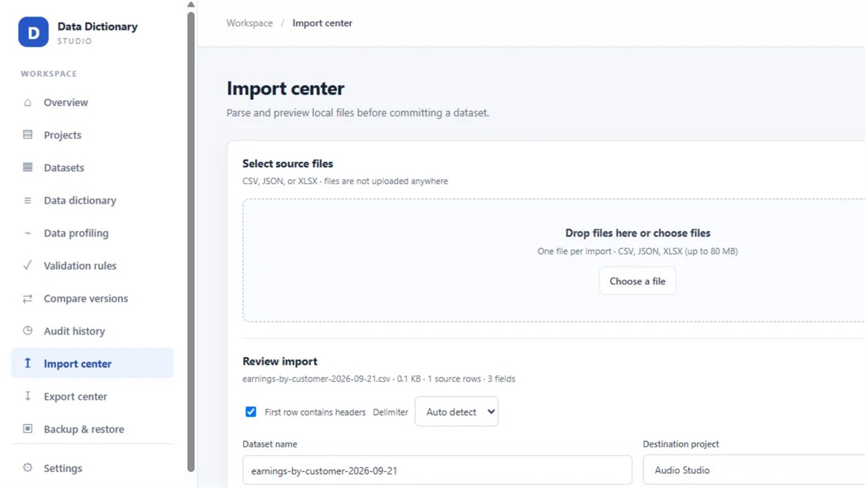Click the Settings gear icon

pos(27,468)
